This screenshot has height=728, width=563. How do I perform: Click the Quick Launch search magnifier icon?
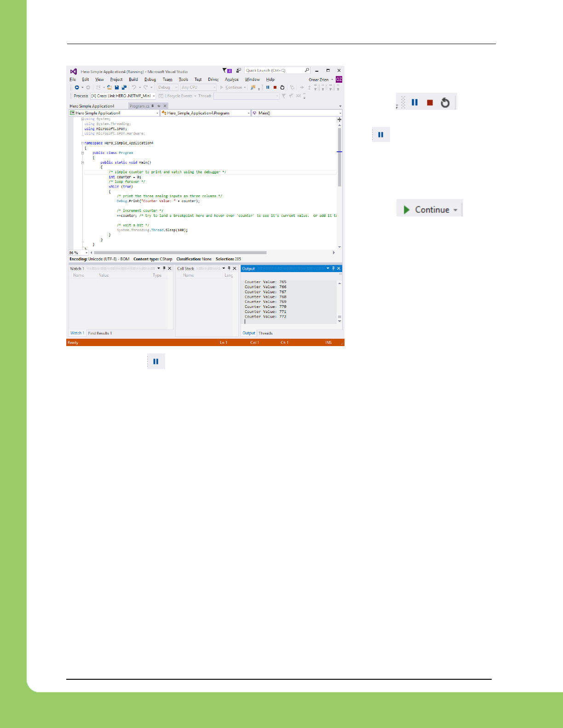click(x=307, y=70)
